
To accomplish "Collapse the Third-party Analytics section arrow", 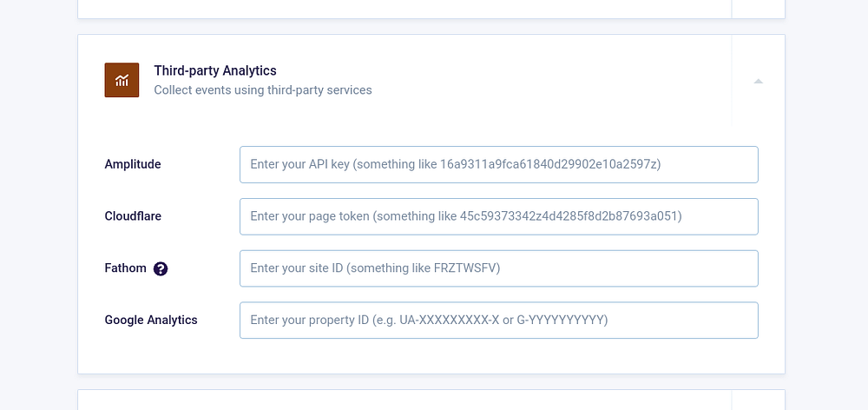I will [758, 81].
